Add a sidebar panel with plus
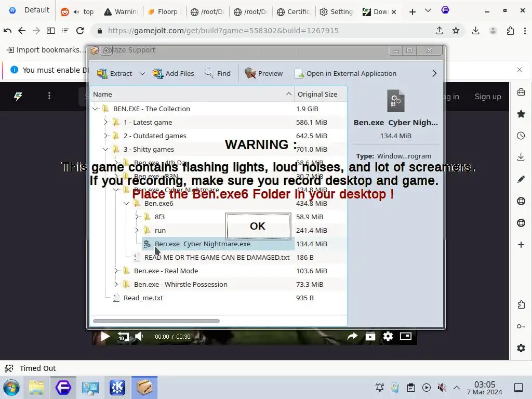Image resolution: width=532 pixels, height=399 pixels. coord(521,245)
